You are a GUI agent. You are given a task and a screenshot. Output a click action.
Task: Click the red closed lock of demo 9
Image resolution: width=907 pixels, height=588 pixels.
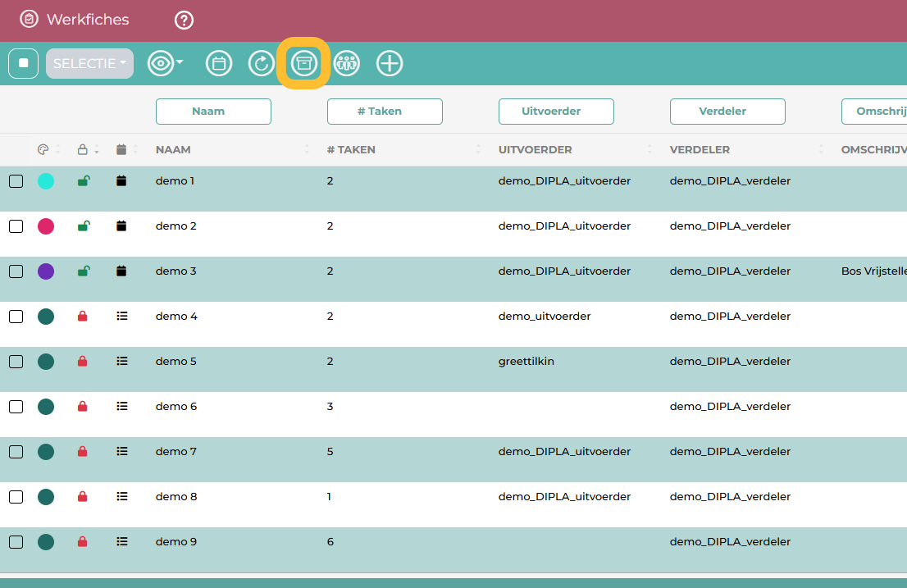pos(83,541)
